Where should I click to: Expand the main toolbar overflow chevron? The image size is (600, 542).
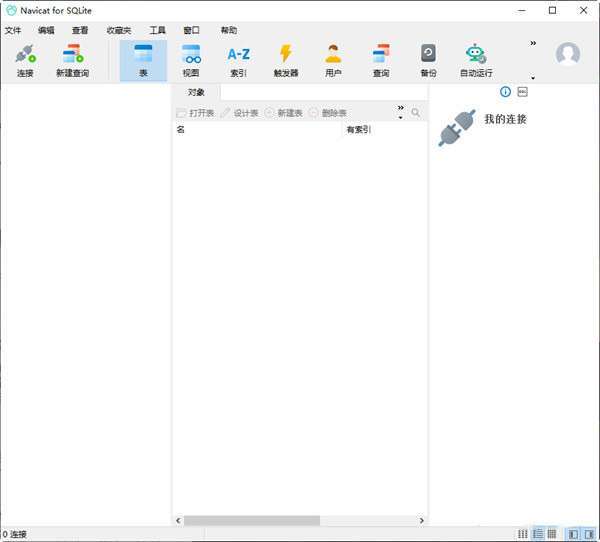click(533, 43)
